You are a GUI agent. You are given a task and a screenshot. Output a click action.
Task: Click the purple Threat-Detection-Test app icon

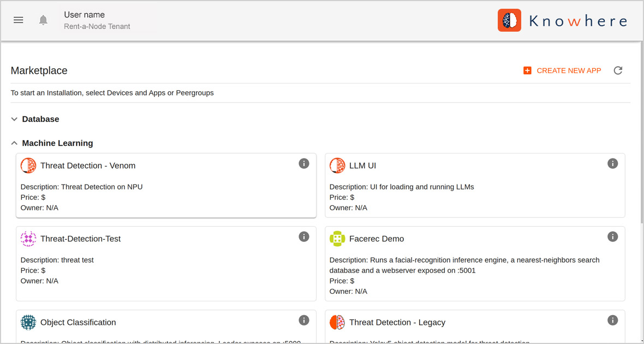(x=28, y=239)
